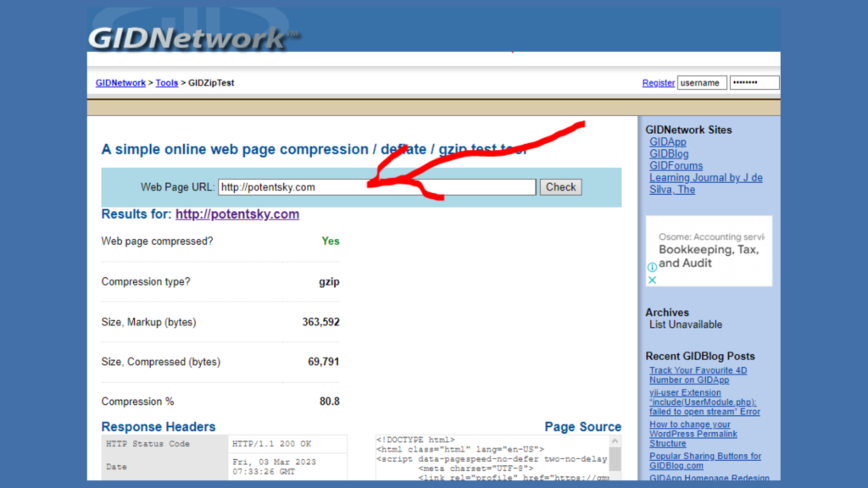Click the Response Headers heading
The image size is (868, 488).
pyautogui.click(x=159, y=427)
